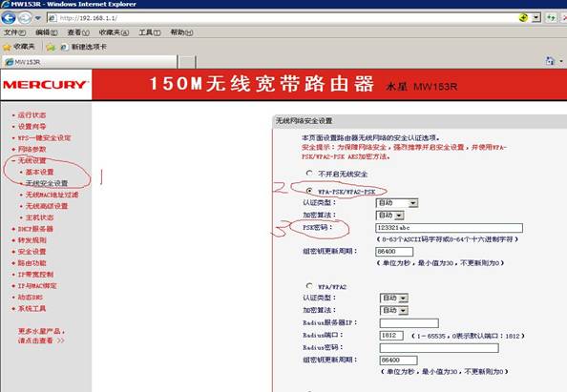The width and height of the screenshot is (567, 392).
Task: Open the 工具 menu
Action: click(150, 32)
